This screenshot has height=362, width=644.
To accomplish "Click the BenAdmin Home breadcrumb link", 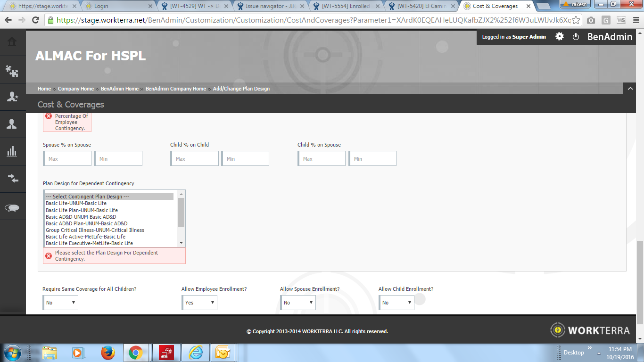I will pyautogui.click(x=119, y=89).
